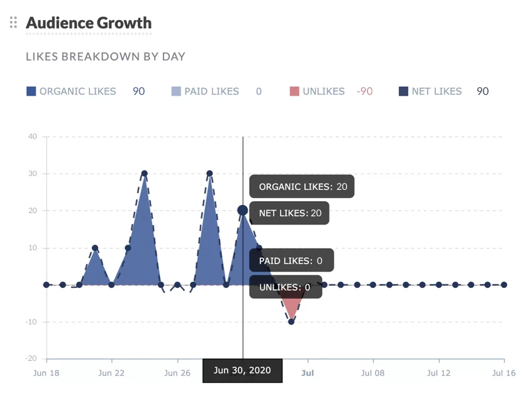The image size is (532, 398).
Task: Click the Net Likes dark legend swatch
Action: (x=404, y=91)
